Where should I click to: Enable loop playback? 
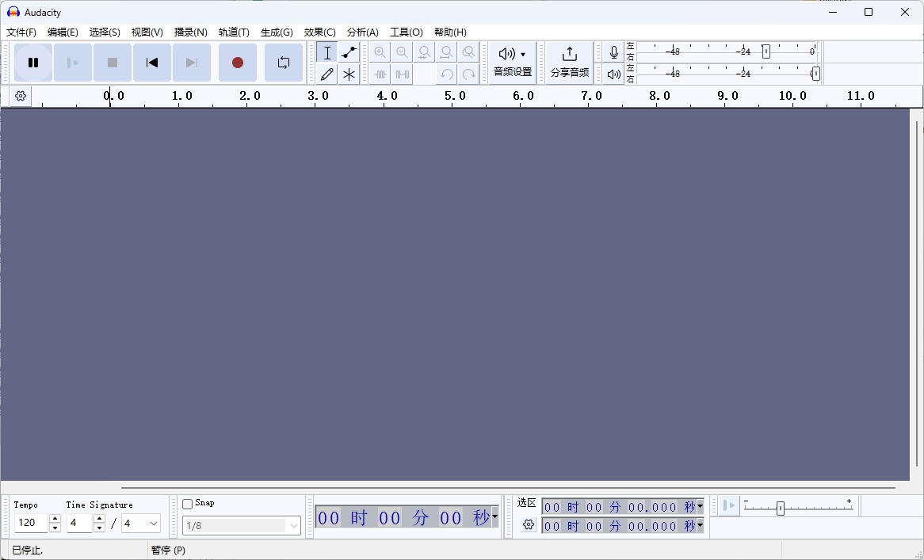click(x=283, y=63)
